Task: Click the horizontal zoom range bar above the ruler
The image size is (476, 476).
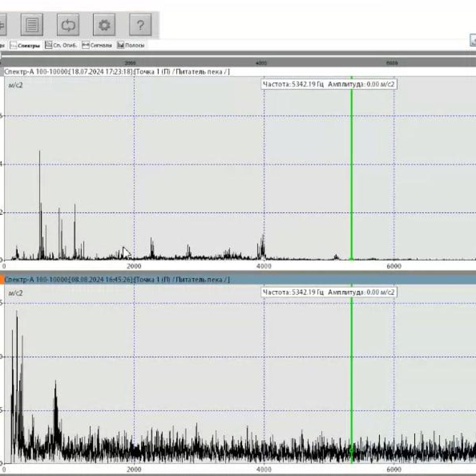Action: [x=238, y=54]
